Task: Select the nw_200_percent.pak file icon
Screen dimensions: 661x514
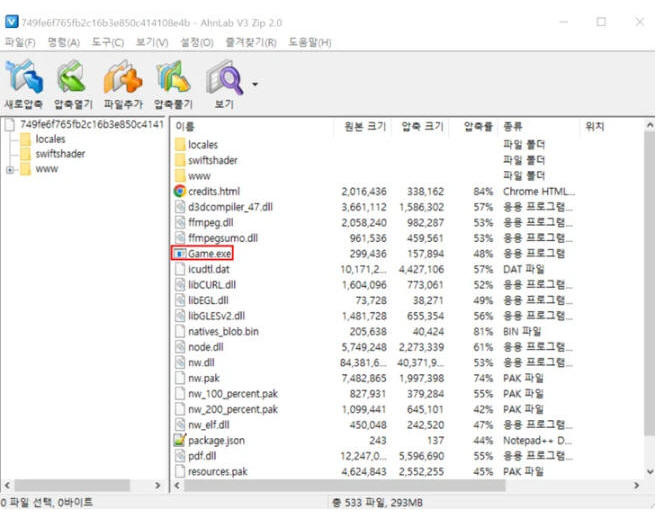Action: [x=180, y=409]
